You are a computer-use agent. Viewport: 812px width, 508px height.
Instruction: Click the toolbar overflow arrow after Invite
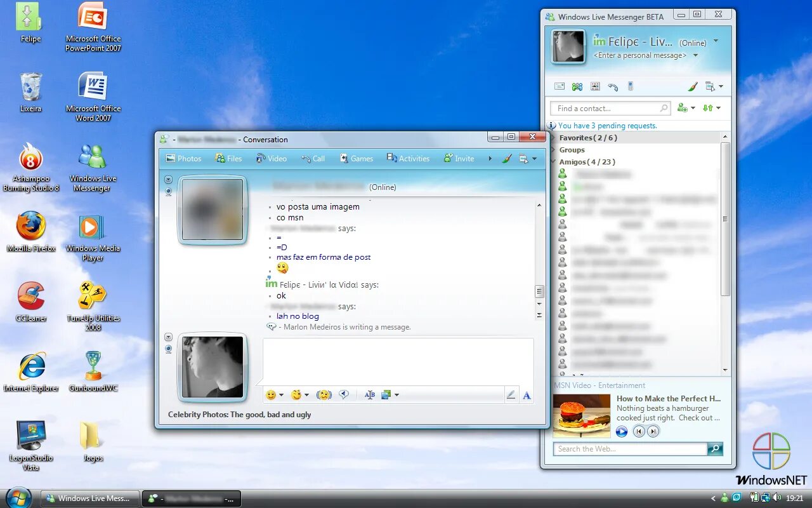click(x=490, y=159)
